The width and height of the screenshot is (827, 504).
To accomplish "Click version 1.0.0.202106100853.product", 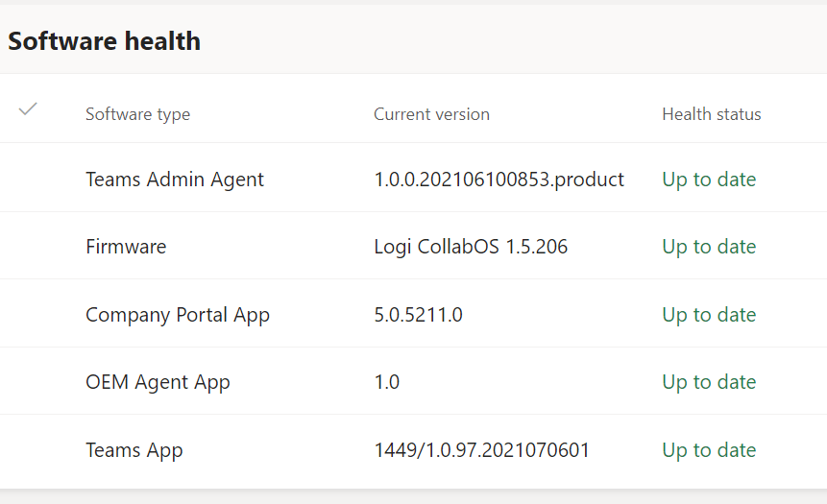I will pyautogui.click(x=499, y=180).
